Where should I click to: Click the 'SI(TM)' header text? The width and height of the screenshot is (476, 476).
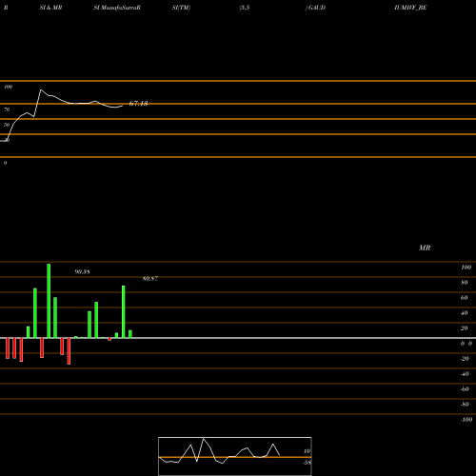coord(181,8)
